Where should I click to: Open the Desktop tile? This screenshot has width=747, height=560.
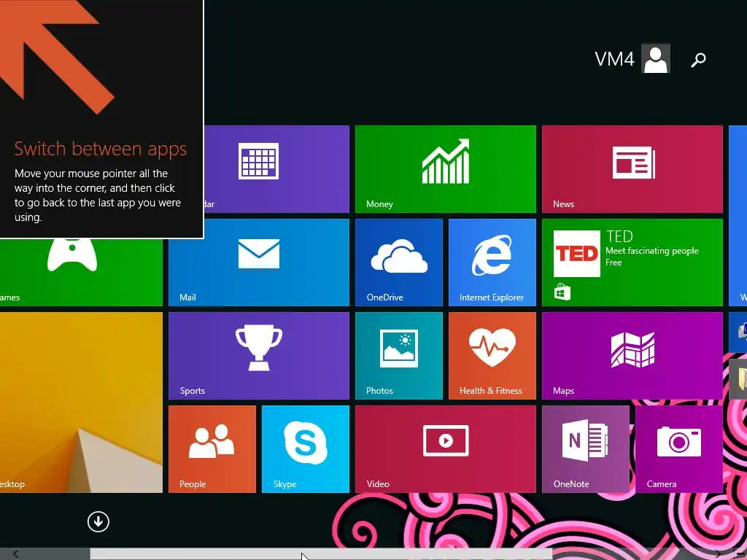(81, 402)
